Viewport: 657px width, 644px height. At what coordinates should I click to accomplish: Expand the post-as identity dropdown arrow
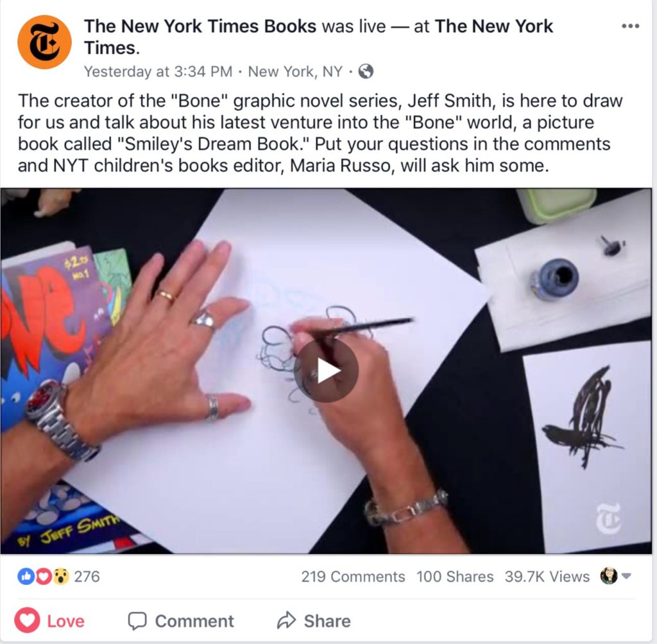626,576
